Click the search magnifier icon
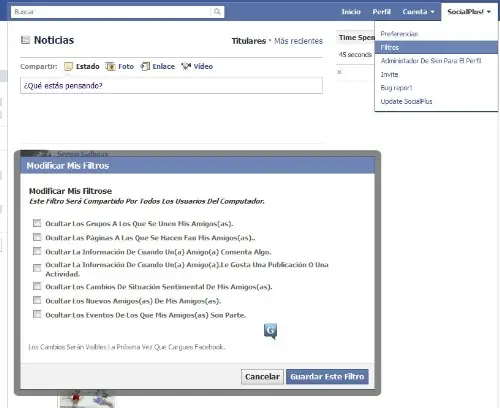Viewport: 500px width, 408px height. pos(217,12)
